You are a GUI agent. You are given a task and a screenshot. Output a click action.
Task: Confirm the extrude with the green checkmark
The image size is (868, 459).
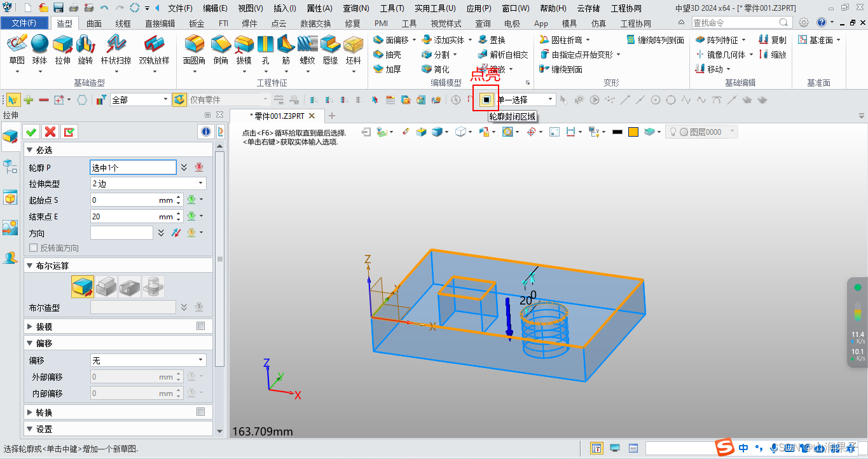tap(31, 131)
